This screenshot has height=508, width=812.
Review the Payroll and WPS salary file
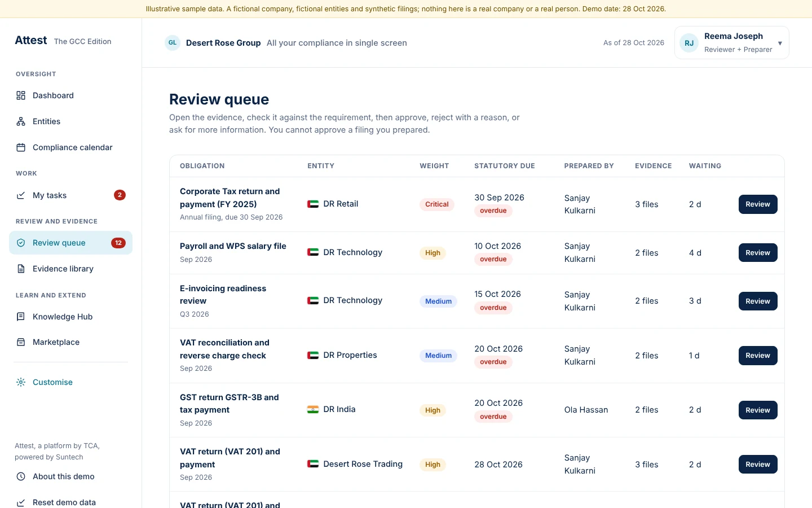(758, 253)
